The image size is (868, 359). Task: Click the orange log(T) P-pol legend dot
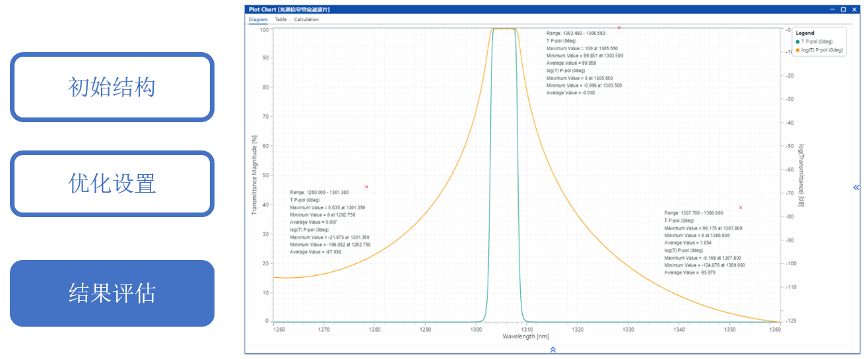click(x=797, y=50)
